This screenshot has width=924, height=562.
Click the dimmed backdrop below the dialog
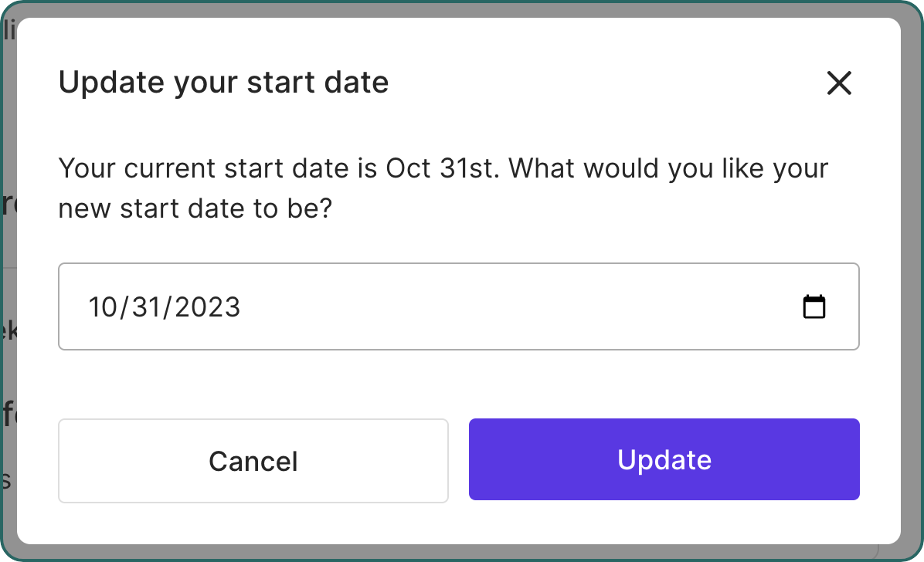click(x=462, y=553)
